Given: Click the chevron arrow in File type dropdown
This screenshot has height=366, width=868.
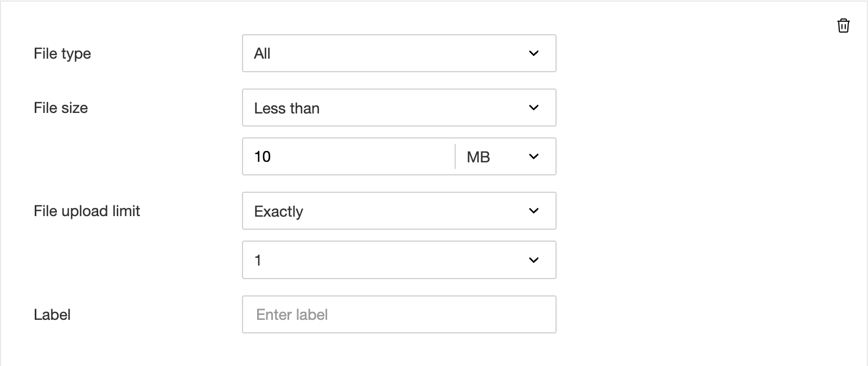Looking at the screenshot, I should 534,53.
